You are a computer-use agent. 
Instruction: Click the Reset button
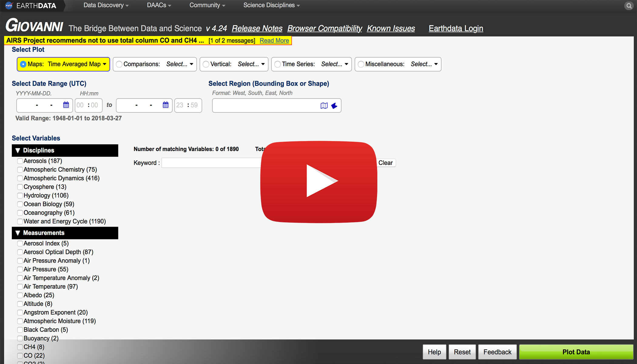[x=462, y=352]
